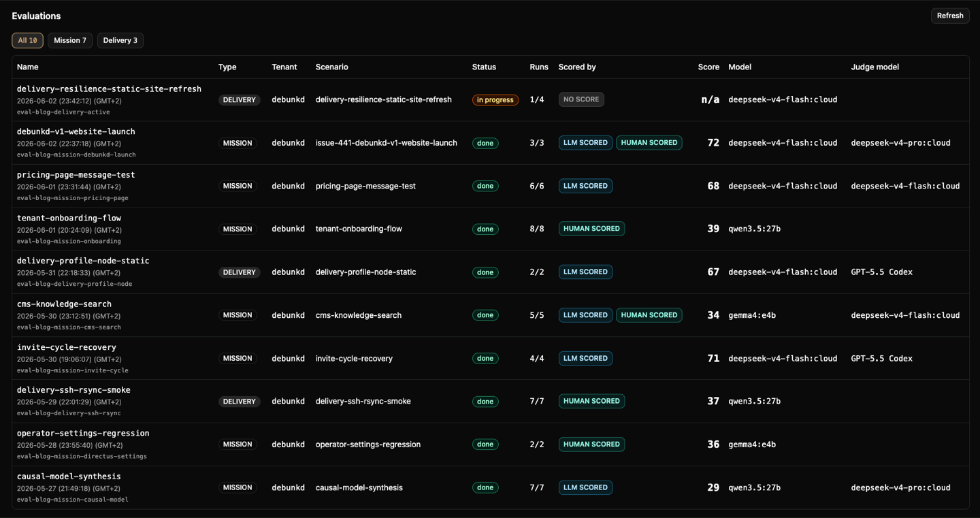Click the Judge model column header

tap(875, 67)
